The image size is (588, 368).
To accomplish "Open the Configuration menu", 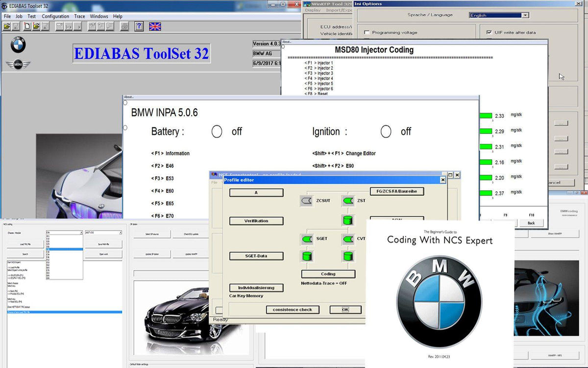I will point(55,16).
